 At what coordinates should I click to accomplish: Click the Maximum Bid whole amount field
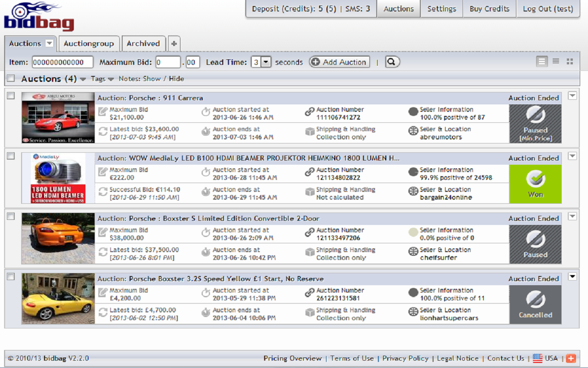click(168, 62)
